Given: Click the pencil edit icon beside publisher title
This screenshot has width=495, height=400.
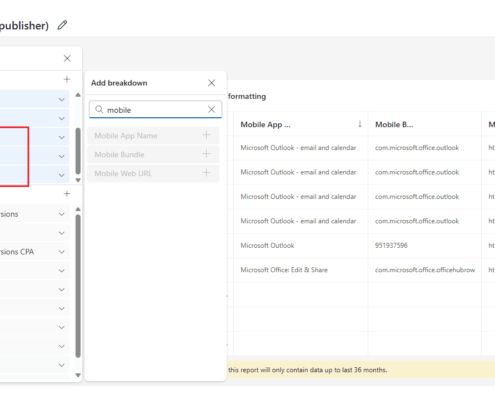Looking at the screenshot, I should 62,25.
